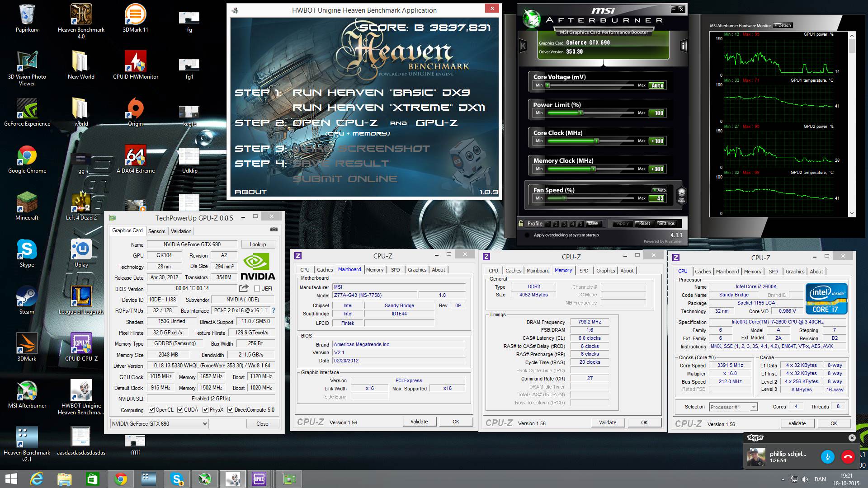Viewport: 868px width, 488px height.
Task: Click the volume icon in system tray
Action: click(x=805, y=479)
